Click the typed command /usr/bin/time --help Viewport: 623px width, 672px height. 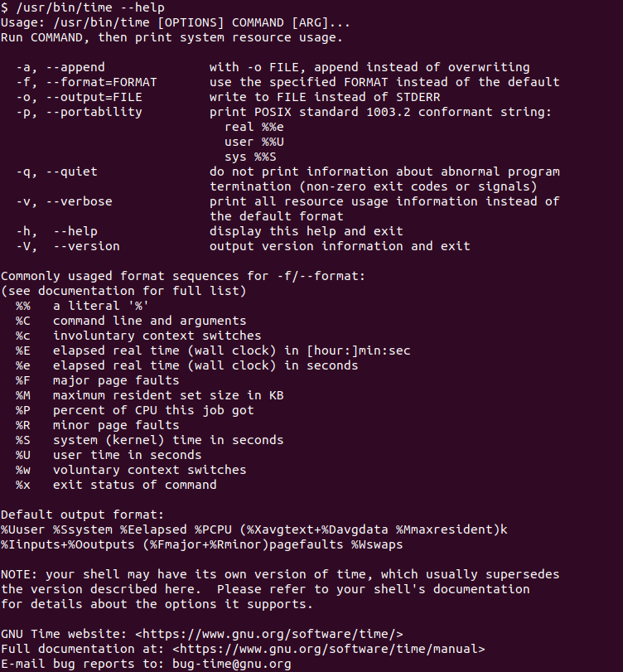(90, 7)
